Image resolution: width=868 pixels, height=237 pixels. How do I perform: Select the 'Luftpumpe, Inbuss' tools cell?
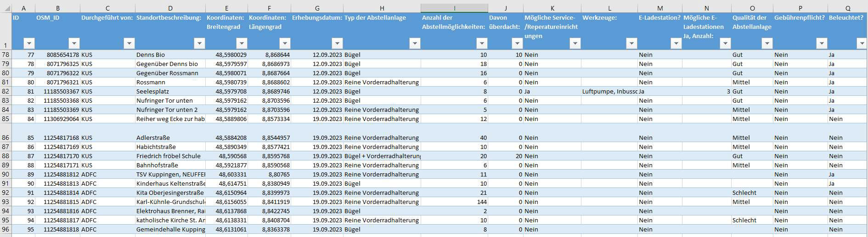click(x=609, y=91)
